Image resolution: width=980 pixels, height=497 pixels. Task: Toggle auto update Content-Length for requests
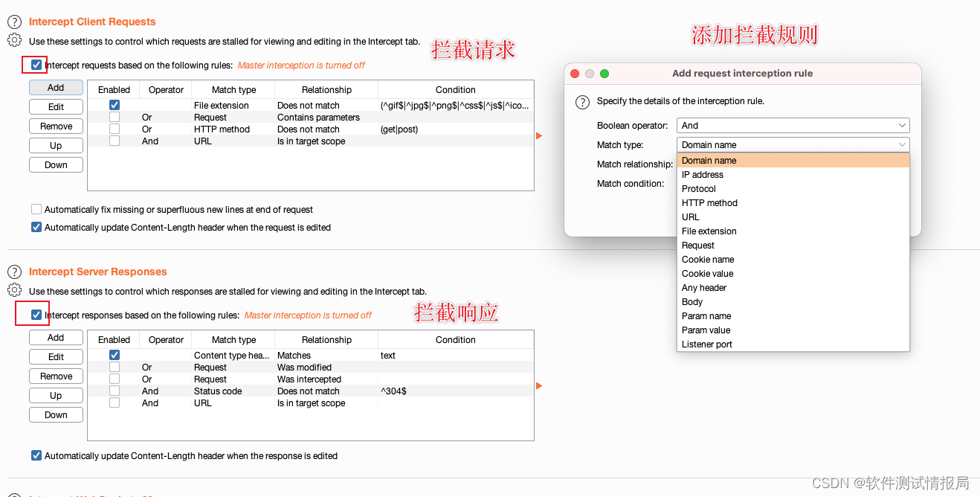coord(36,228)
